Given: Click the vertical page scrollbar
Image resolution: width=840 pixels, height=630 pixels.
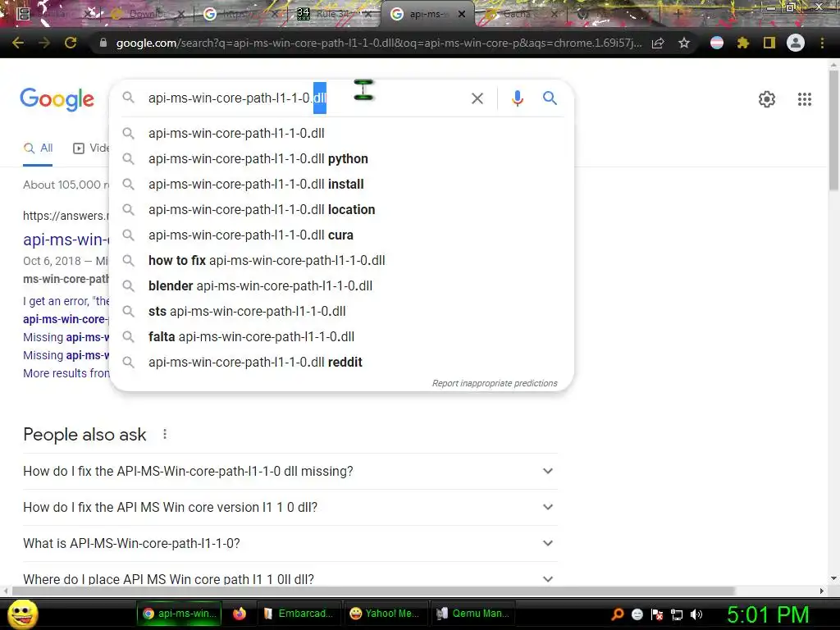Looking at the screenshot, I should click(x=833, y=130).
